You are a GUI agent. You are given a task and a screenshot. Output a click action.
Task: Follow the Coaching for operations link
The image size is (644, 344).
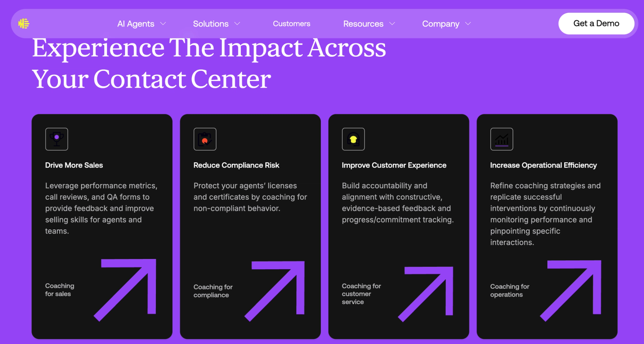pos(510,291)
